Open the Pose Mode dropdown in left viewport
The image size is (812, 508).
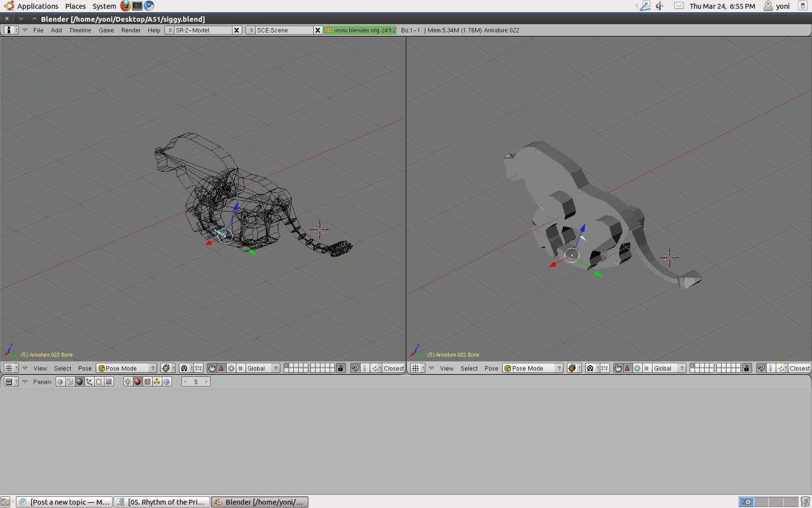click(x=127, y=368)
